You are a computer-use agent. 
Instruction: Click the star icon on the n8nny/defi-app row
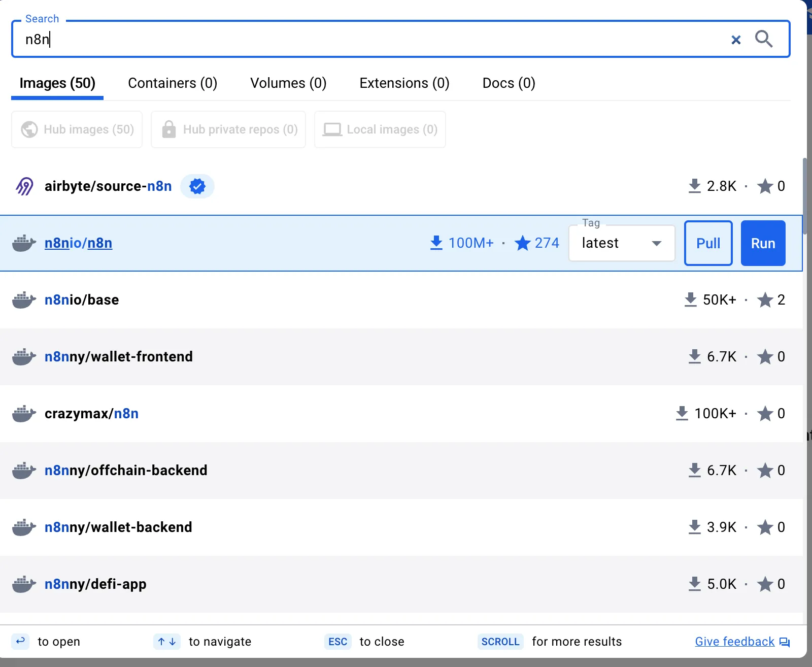[x=765, y=584]
